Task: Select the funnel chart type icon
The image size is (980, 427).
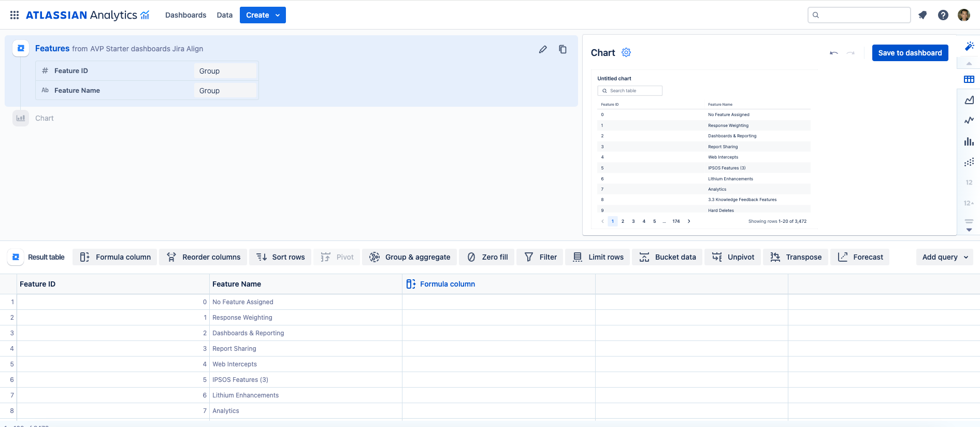Action: [x=969, y=221]
